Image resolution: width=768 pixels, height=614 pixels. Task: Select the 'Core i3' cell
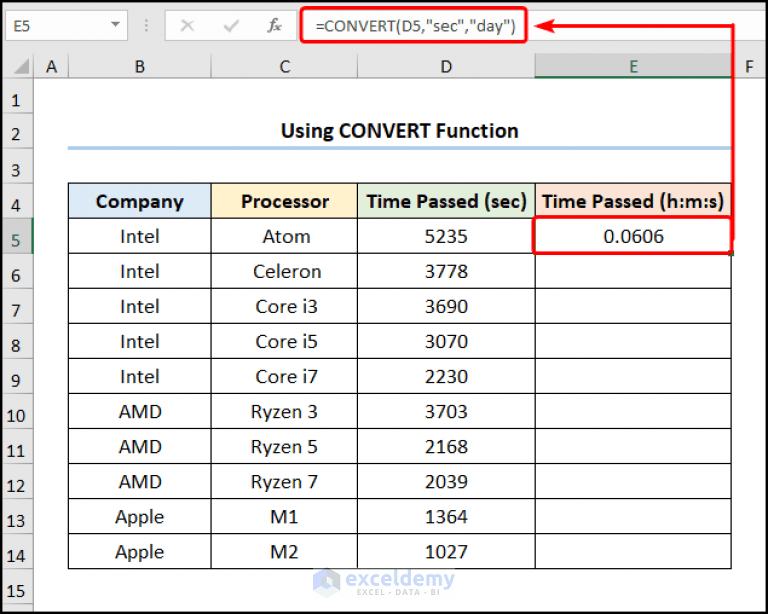285,306
